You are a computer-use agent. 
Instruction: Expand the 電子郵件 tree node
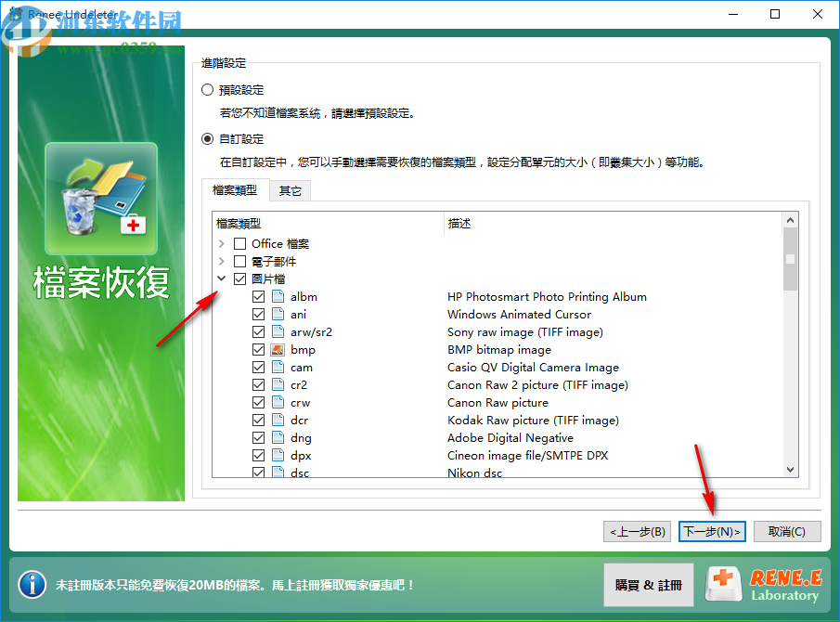pyautogui.click(x=222, y=262)
